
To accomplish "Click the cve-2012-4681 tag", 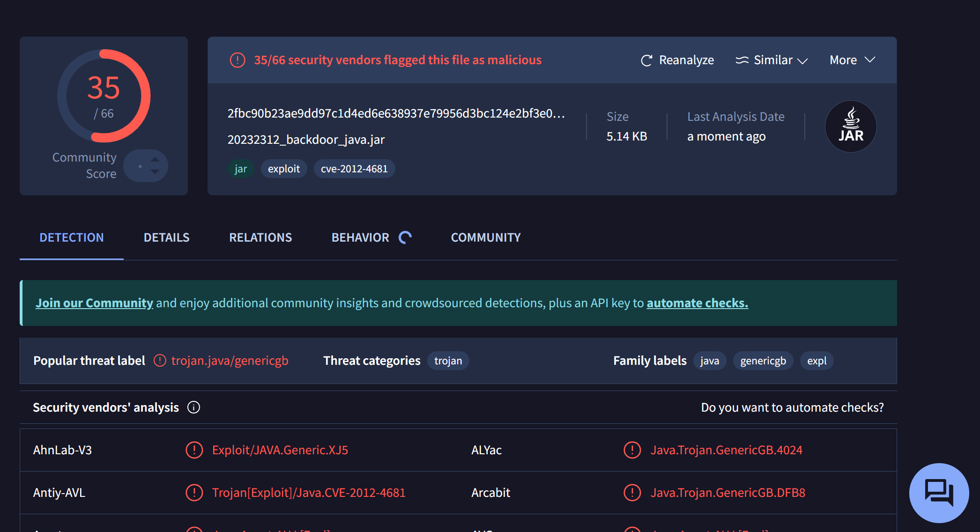I will point(354,169).
